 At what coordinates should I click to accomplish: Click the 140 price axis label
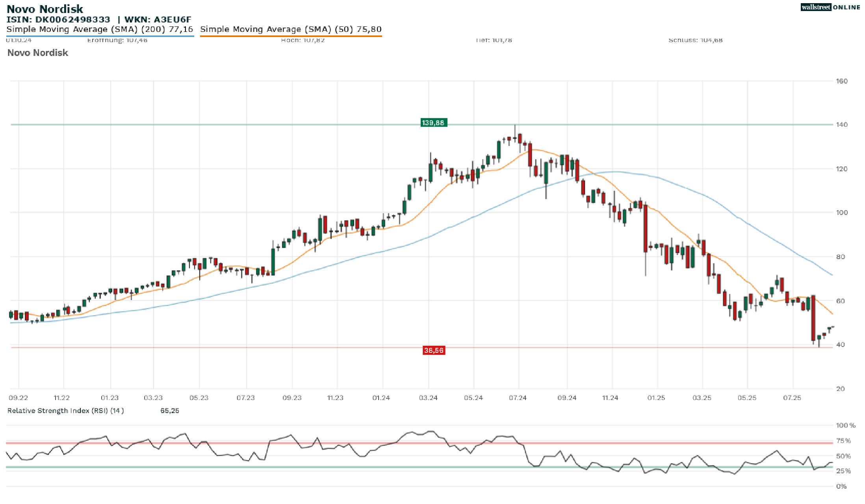pos(842,124)
